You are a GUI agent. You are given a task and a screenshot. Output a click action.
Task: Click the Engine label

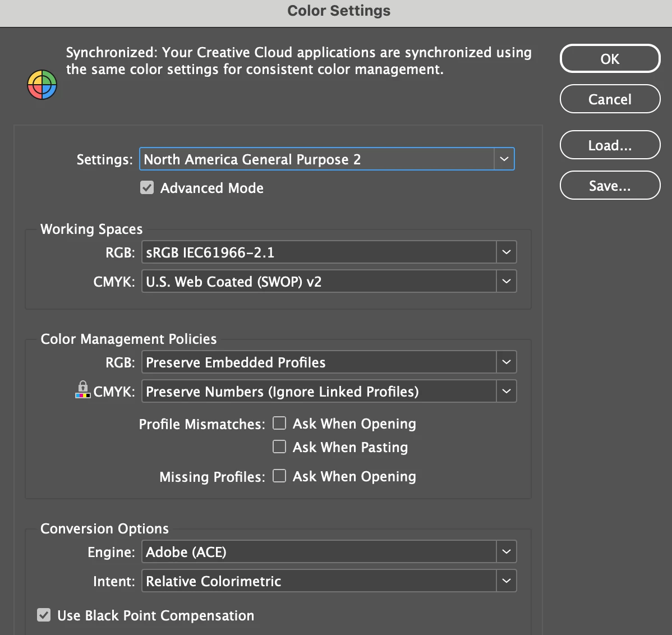point(111,553)
